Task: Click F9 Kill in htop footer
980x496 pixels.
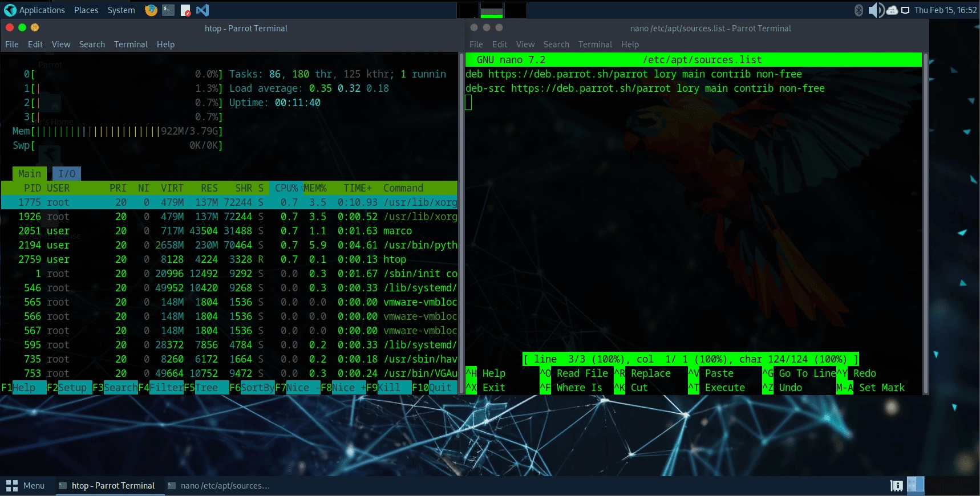Action: pos(389,388)
